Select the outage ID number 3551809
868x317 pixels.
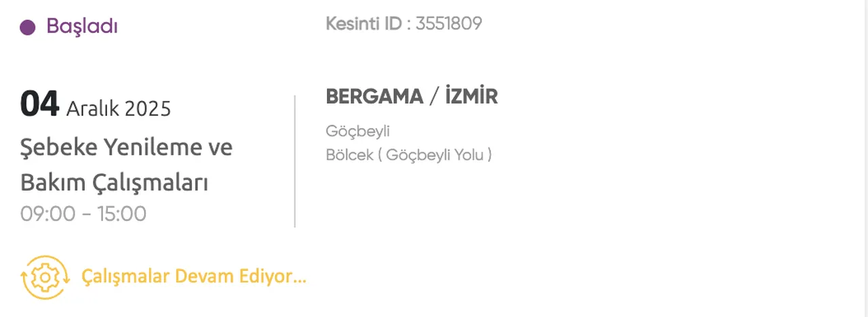tap(448, 24)
